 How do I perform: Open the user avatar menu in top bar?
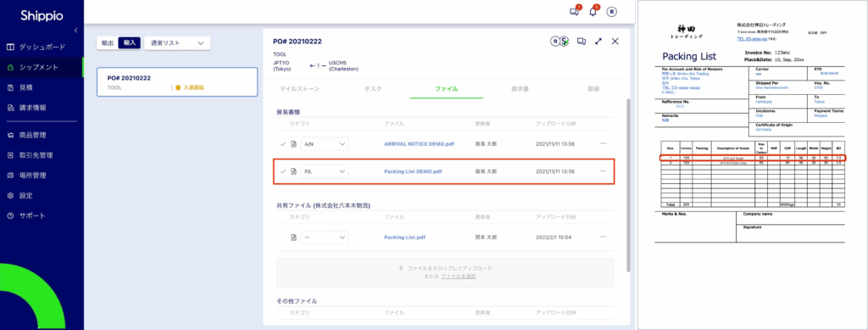[x=612, y=12]
